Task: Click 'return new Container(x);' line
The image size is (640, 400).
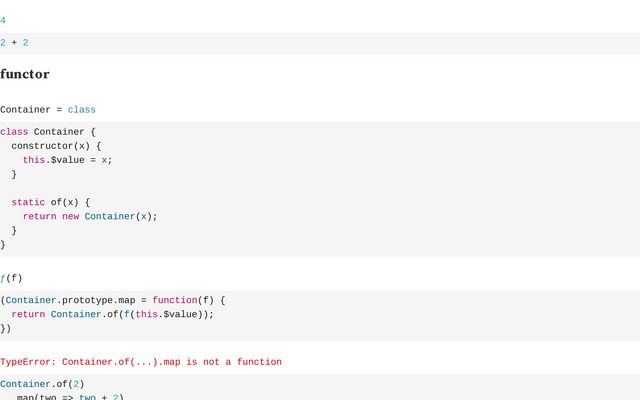Action: [90, 216]
